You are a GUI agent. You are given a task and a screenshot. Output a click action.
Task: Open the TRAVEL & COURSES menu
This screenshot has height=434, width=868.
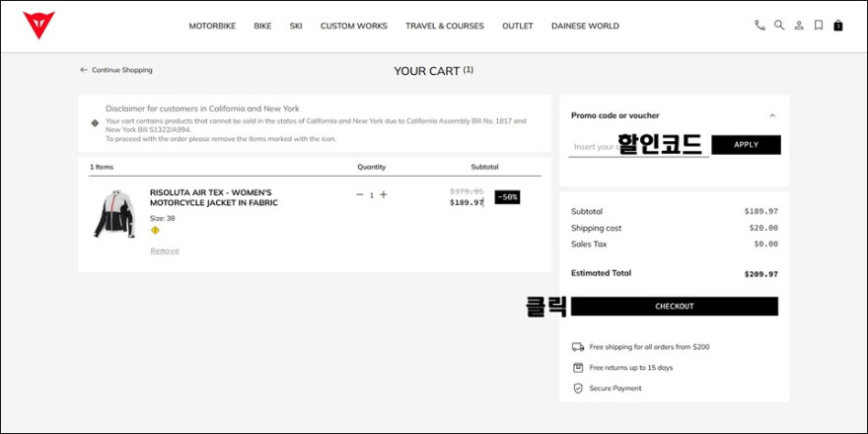click(445, 26)
